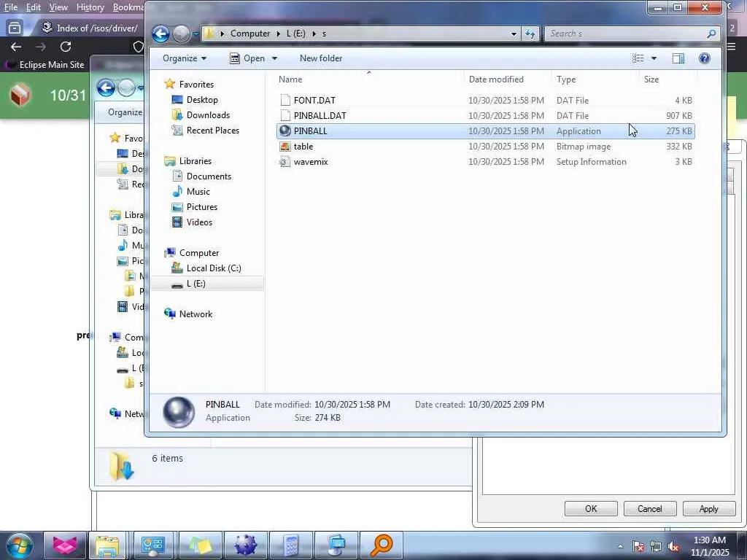Open the Eclipse Main Site bookmark

click(44, 65)
